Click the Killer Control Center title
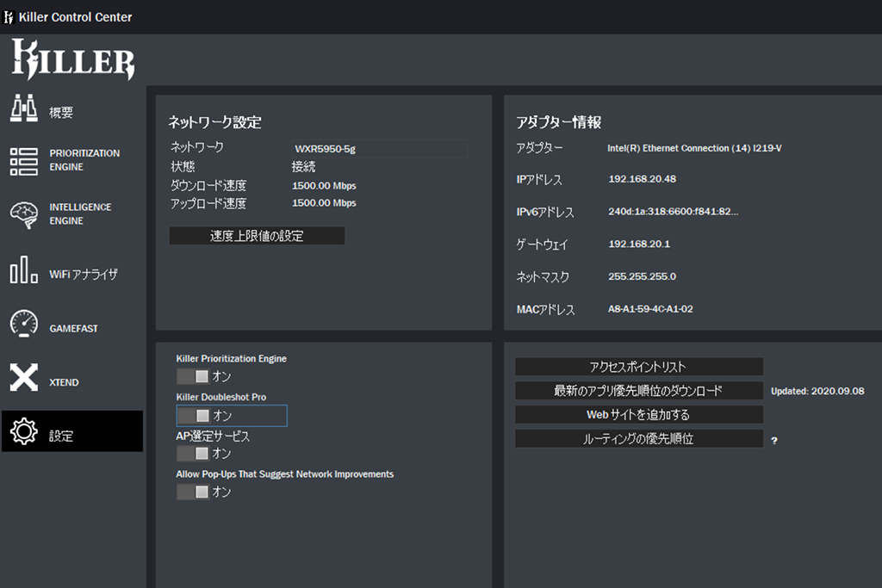 (x=76, y=17)
